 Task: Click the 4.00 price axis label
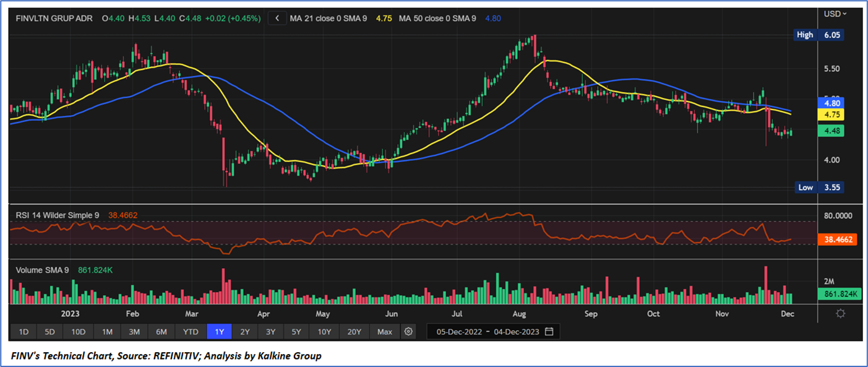pyautogui.click(x=830, y=160)
